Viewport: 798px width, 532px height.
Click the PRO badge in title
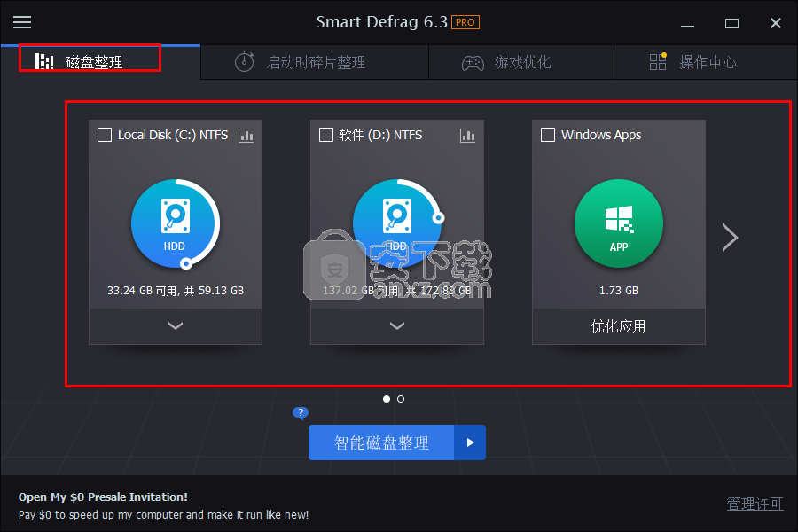pyautogui.click(x=465, y=22)
